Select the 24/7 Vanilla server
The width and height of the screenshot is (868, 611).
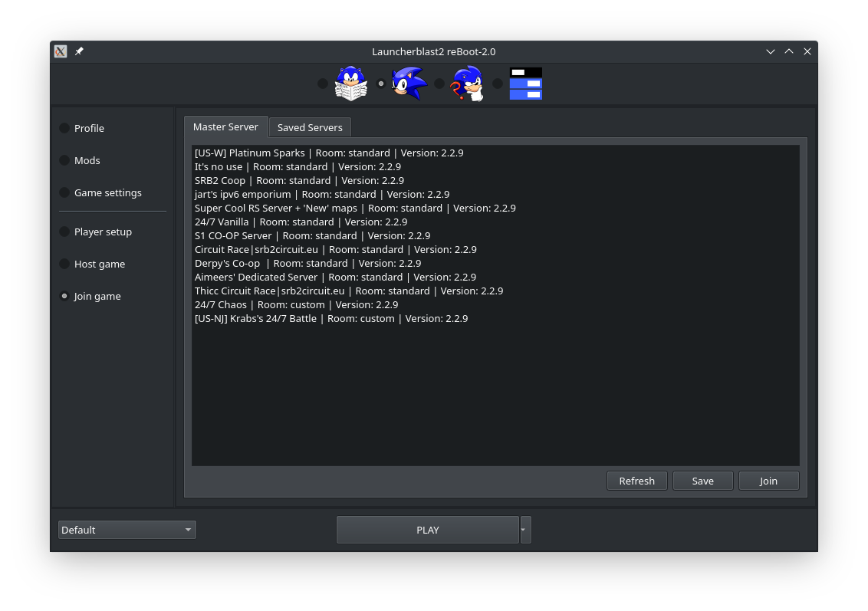495,222
